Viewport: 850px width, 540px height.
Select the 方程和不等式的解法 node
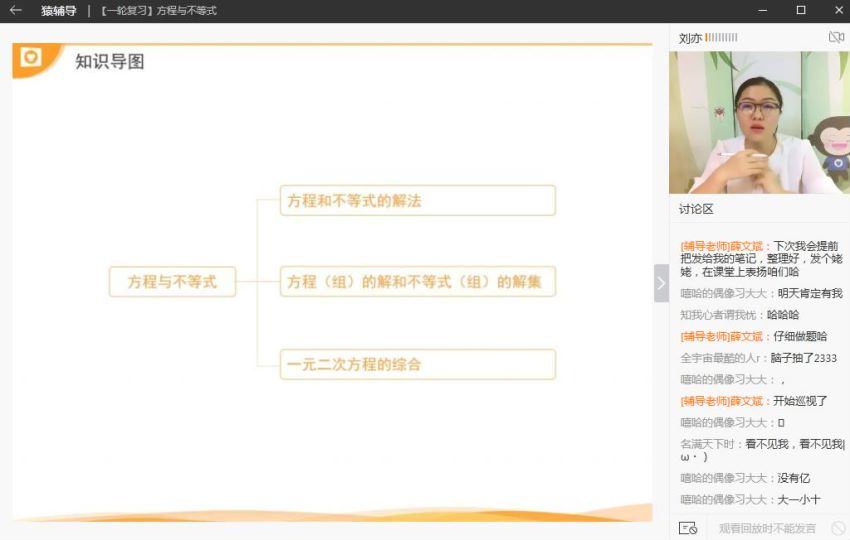[418, 201]
